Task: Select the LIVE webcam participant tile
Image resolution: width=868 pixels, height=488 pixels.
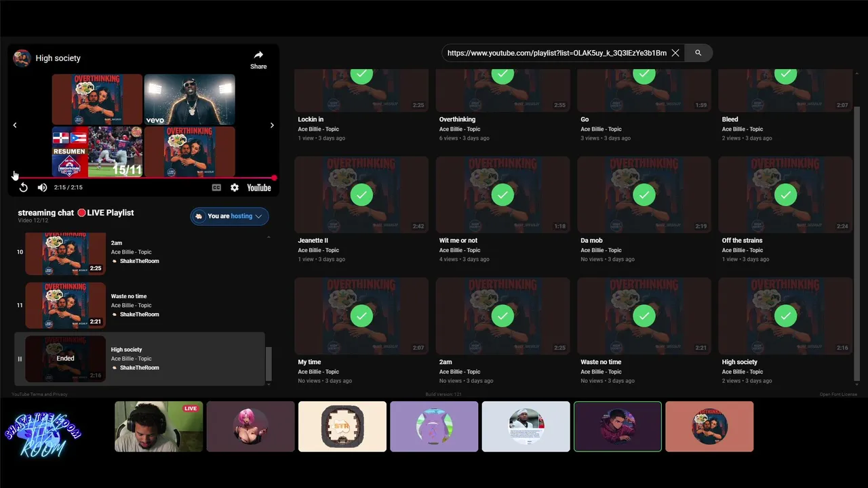Action: tap(159, 426)
